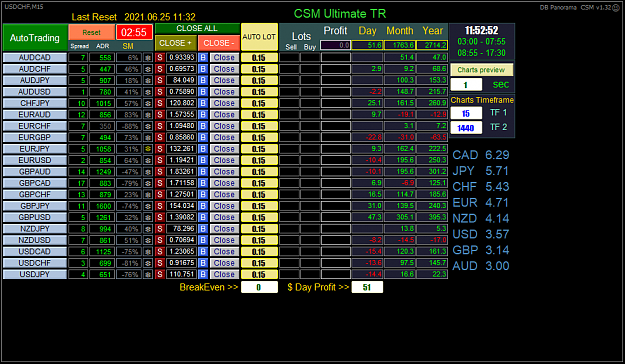Click the sell S icon for NZDJPY

(160, 229)
